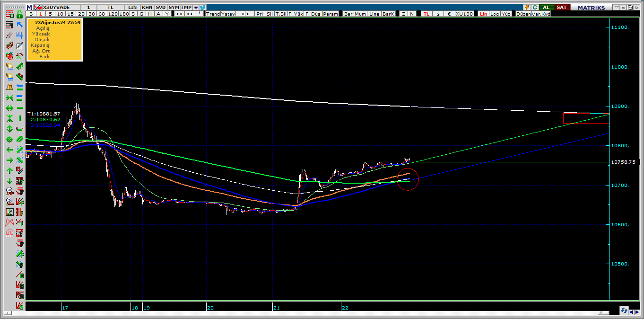The width and height of the screenshot is (644, 319).
Task: Select Line chart type
Action: click(374, 14)
